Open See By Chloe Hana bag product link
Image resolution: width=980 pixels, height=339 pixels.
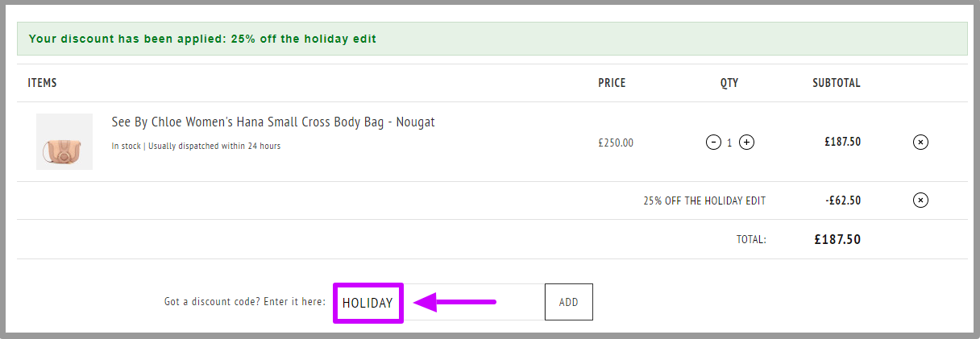coord(273,122)
